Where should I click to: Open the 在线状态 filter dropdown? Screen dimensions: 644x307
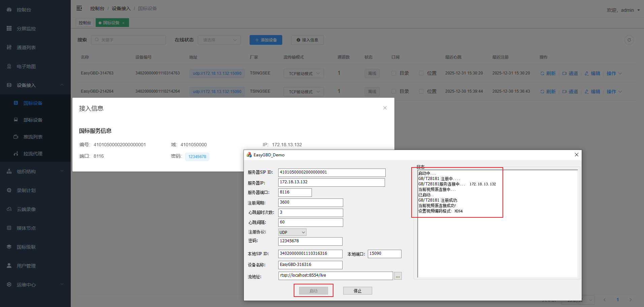coord(219,40)
